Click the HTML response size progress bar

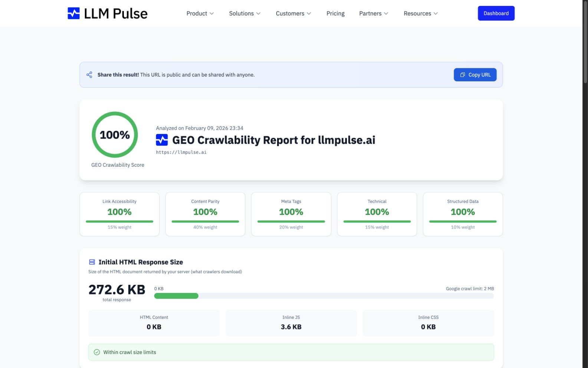[324, 296]
